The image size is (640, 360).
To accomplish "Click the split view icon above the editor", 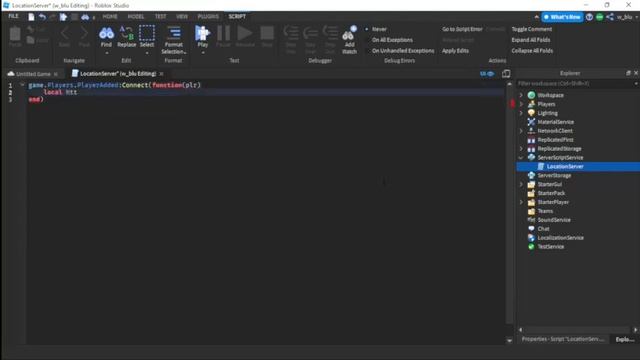I will click(x=506, y=73).
